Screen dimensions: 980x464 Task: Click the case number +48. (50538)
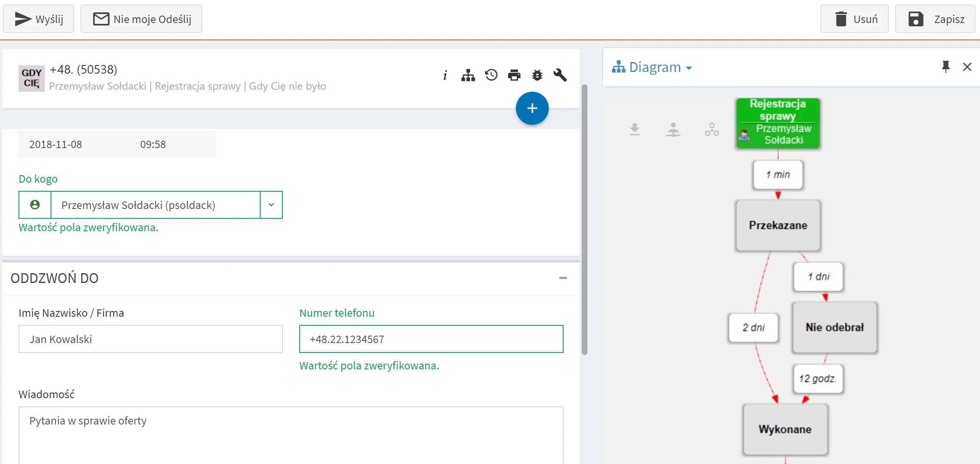click(83, 70)
